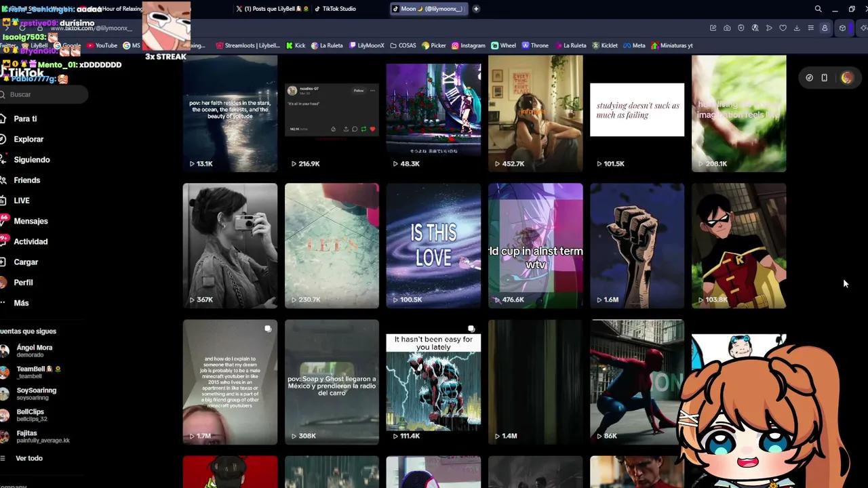The image size is (868, 488).
Task: Go to Mensajes in sidebar
Action: (31, 221)
